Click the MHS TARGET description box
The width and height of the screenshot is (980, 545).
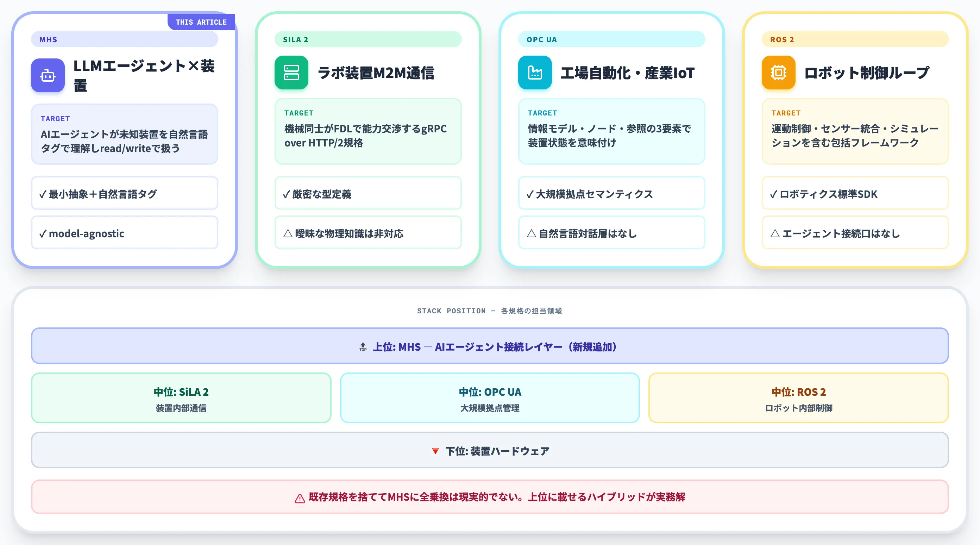[x=124, y=134]
